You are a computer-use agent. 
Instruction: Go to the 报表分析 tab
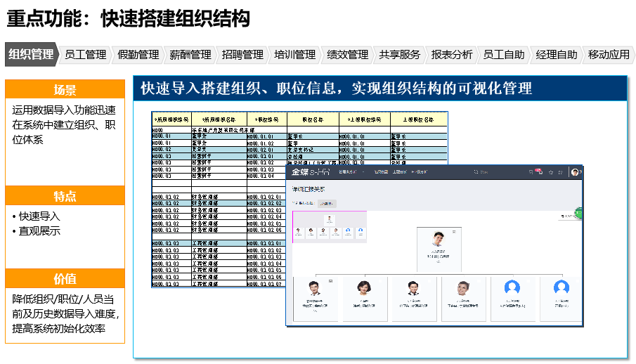tap(452, 55)
